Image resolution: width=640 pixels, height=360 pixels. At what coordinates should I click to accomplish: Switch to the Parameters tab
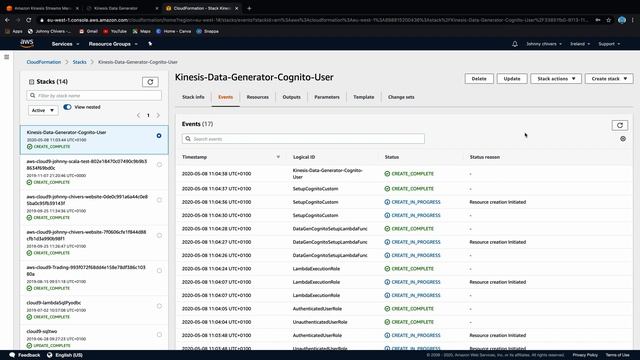[327, 97]
